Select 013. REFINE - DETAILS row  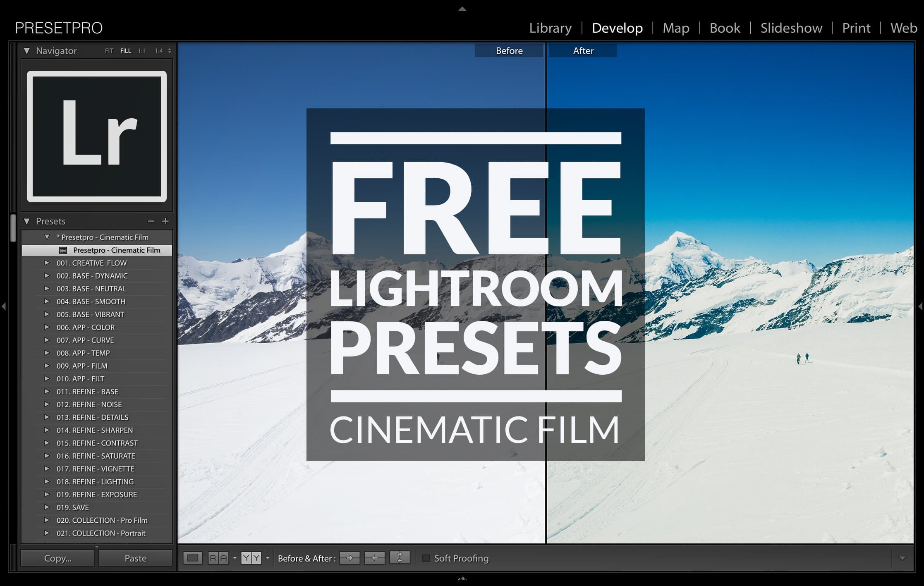[x=97, y=417]
